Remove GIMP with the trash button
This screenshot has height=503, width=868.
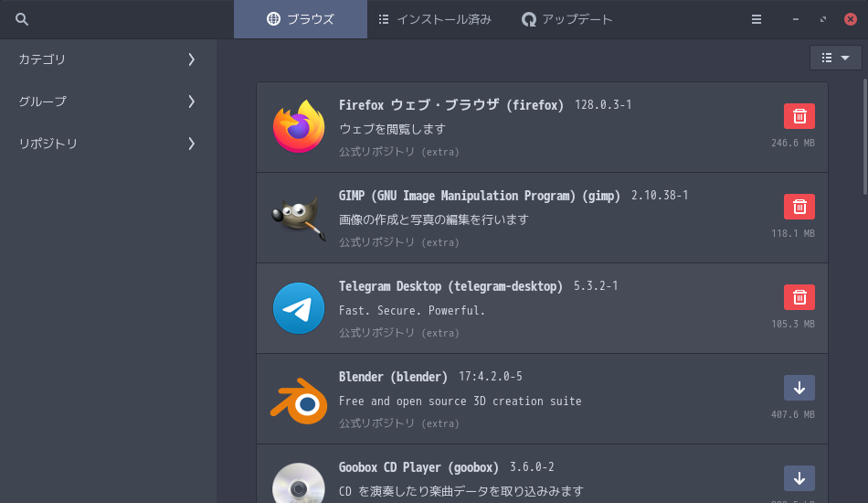[x=799, y=207]
